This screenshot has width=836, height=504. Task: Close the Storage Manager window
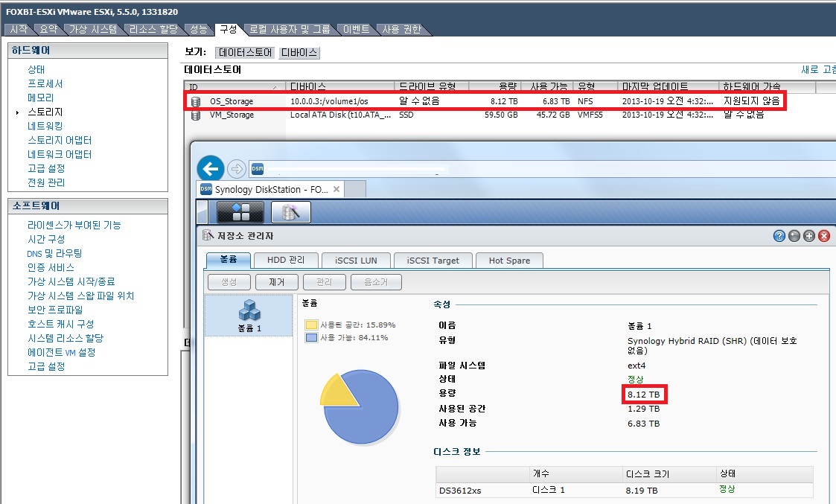[824, 236]
